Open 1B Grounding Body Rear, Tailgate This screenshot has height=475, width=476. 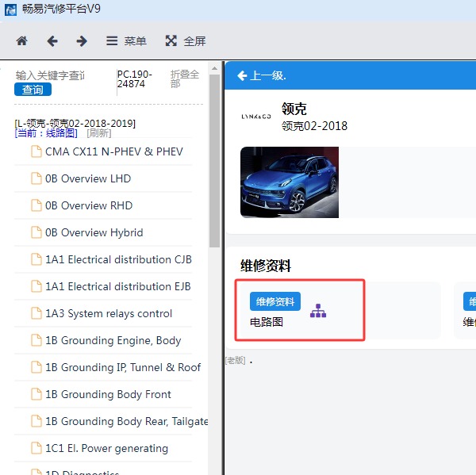point(127,422)
